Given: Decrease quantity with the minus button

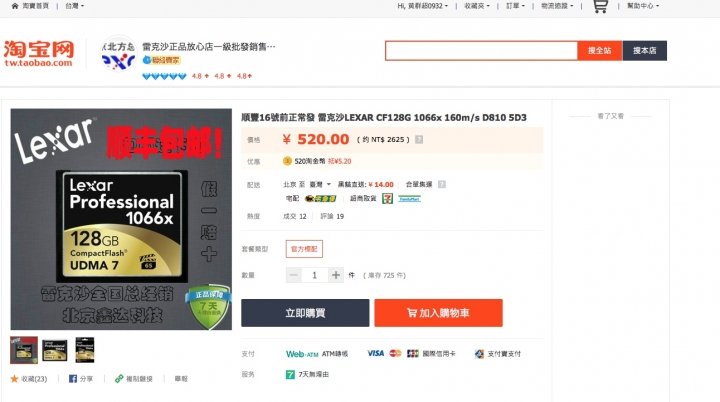Looking at the screenshot, I should [294, 275].
